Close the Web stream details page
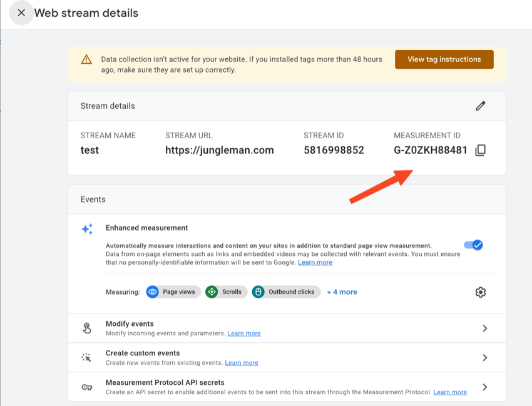Screen dimensions: 532x406 [x=21, y=13]
